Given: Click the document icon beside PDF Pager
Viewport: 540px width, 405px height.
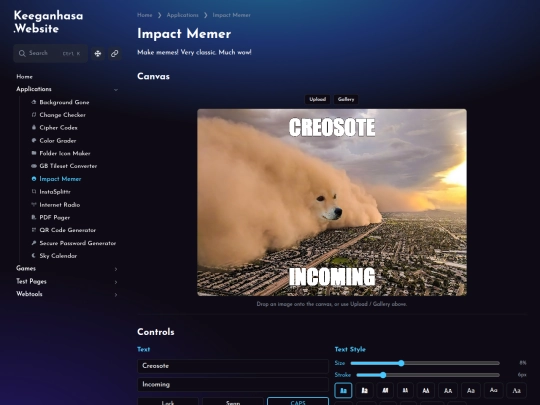Looking at the screenshot, I should coord(34,217).
